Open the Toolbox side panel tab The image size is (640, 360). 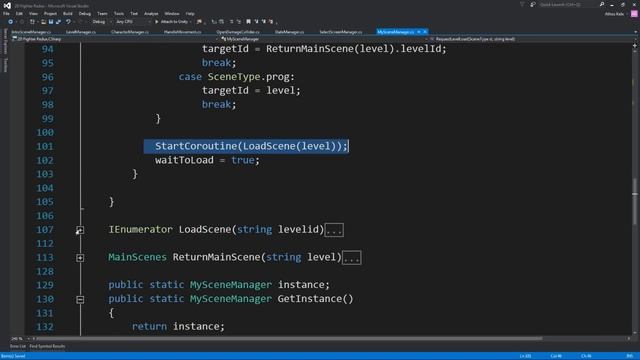point(5,65)
